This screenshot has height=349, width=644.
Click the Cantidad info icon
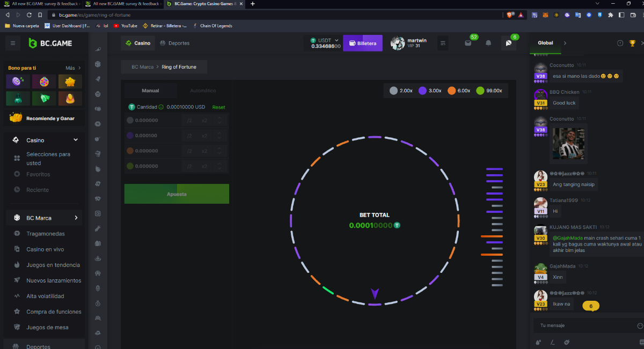161,107
